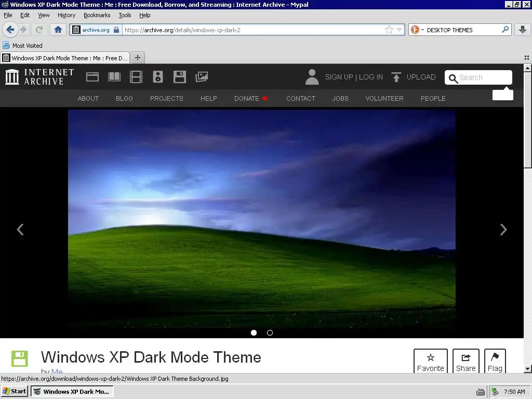
Task: List all tabs button
Action: tap(527, 58)
